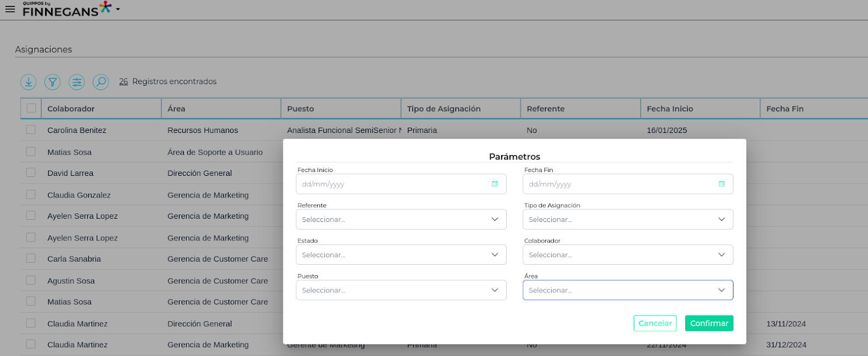Click the Fecha Inicio column header

click(670, 109)
